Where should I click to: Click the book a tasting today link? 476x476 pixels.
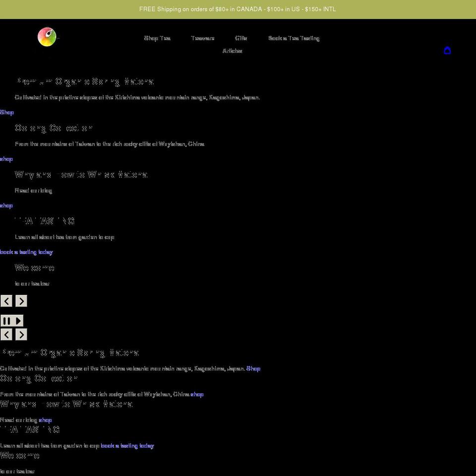[x=26, y=252]
